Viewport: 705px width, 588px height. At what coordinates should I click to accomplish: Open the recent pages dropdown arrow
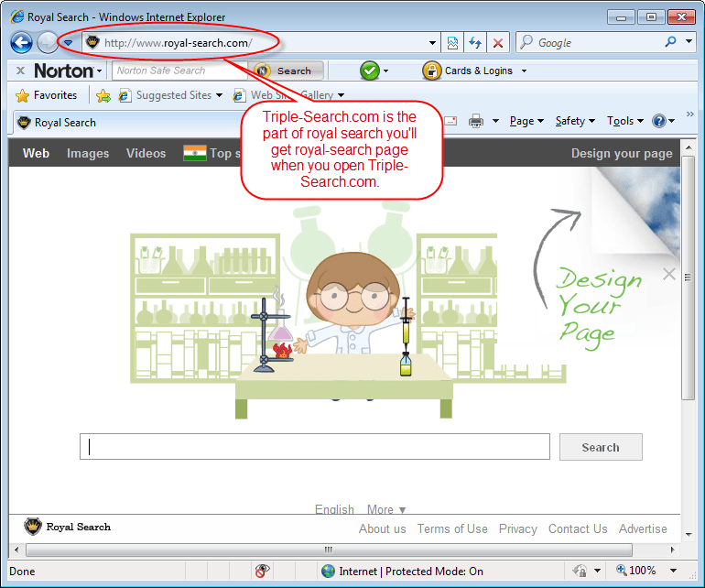68,43
